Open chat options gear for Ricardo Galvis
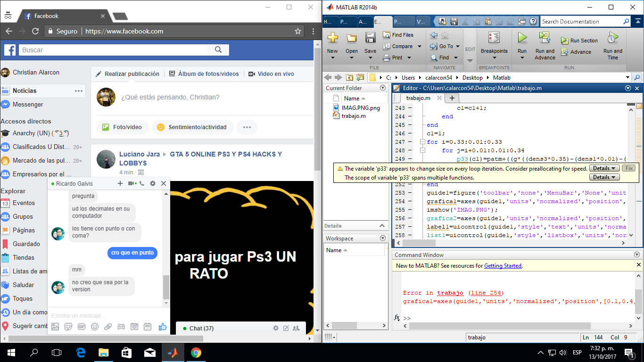 (x=153, y=183)
